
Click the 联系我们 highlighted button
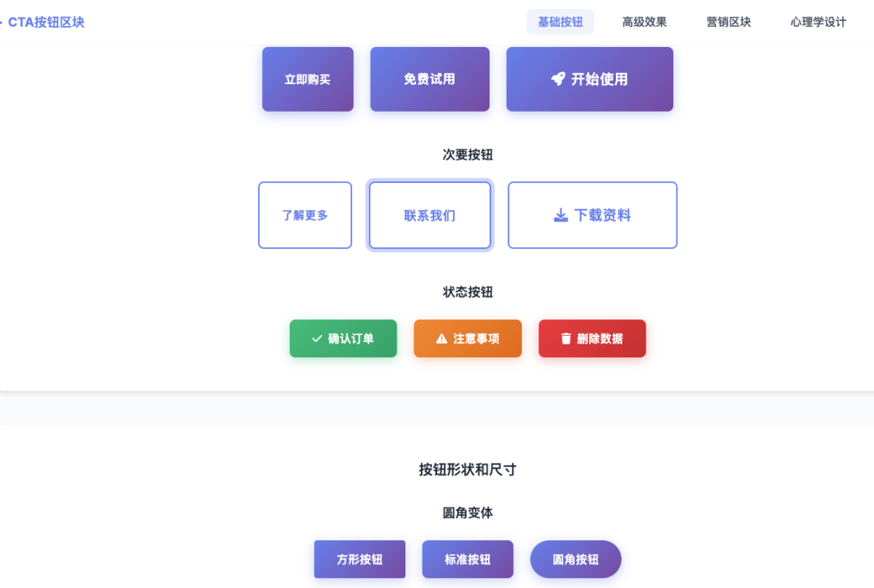click(x=430, y=215)
